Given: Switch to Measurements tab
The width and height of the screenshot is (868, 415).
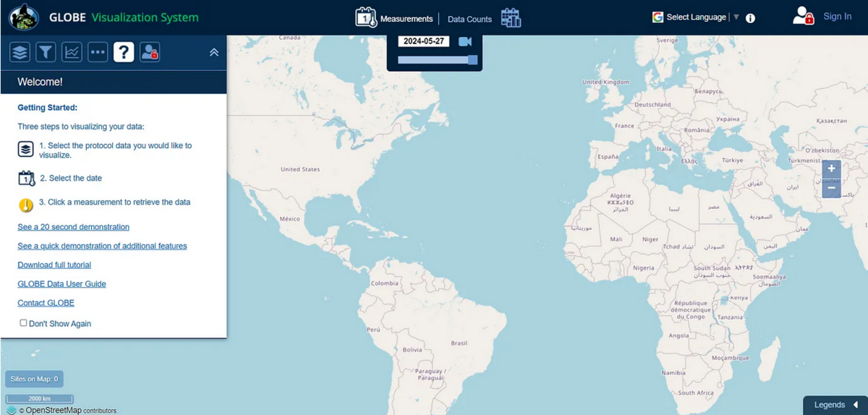Looking at the screenshot, I should [407, 19].
